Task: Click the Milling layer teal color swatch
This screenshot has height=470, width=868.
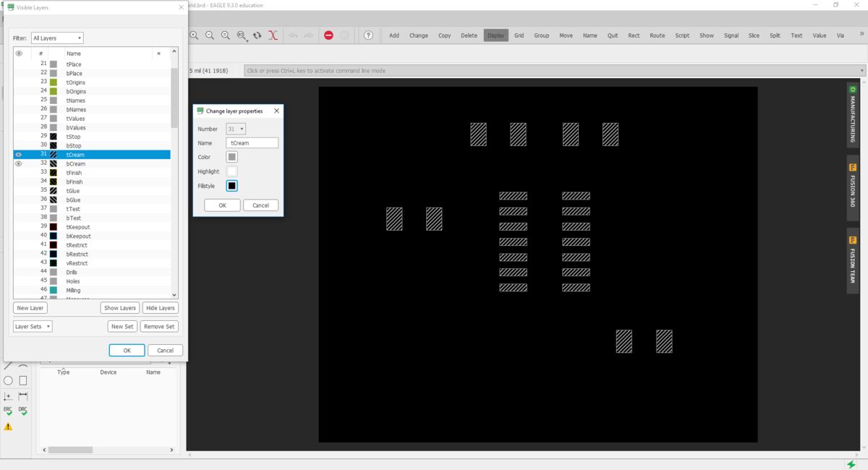Action: (54, 290)
